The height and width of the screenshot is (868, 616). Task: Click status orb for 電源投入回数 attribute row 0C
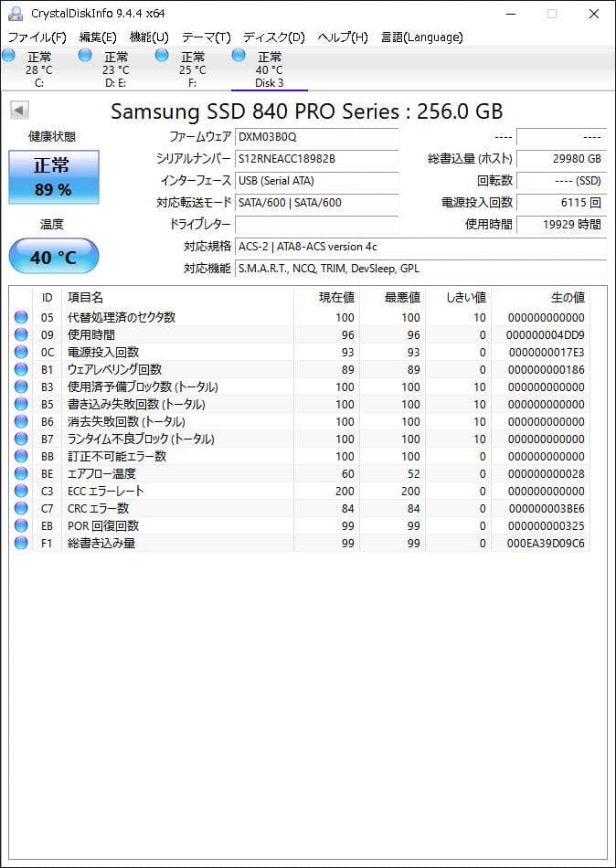[21, 352]
